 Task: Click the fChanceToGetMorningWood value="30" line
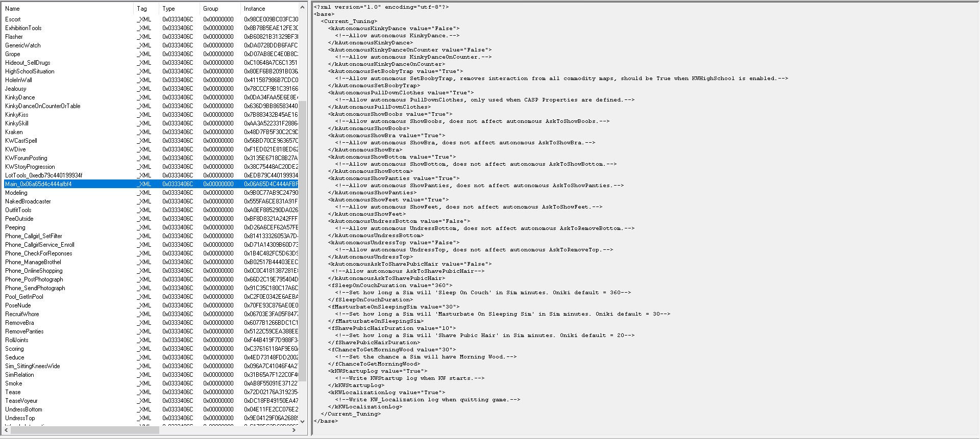pos(392,350)
